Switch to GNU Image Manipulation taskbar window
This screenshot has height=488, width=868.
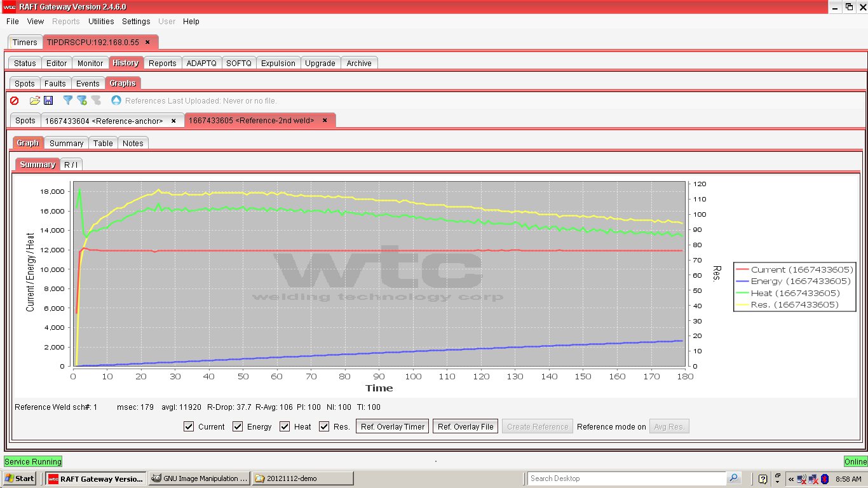(199, 478)
